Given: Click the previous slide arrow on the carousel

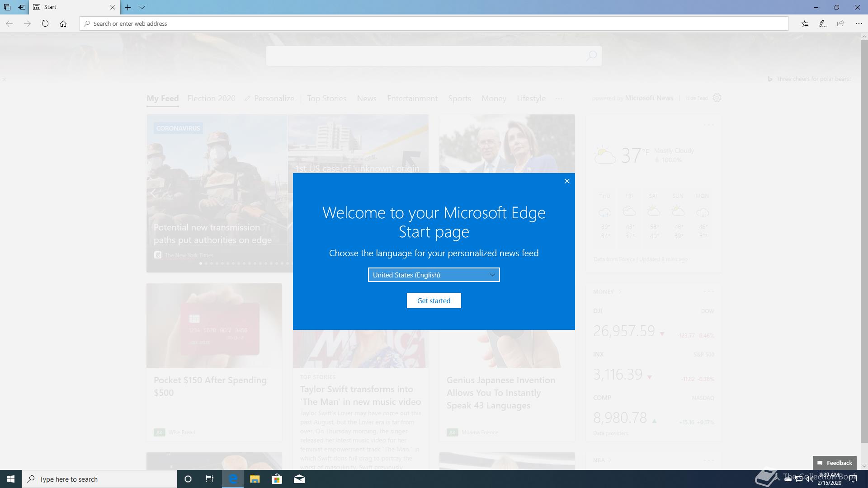Looking at the screenshot, I should [x=153, y=193].
